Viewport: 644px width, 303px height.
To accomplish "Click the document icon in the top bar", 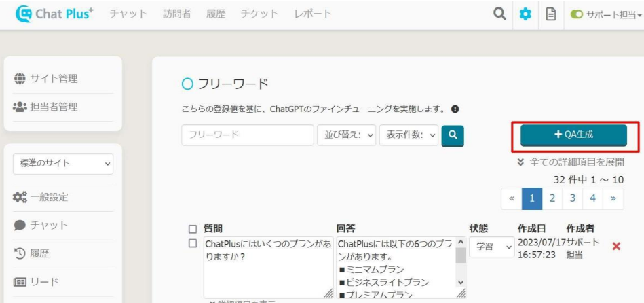I will tap(552, 14).
